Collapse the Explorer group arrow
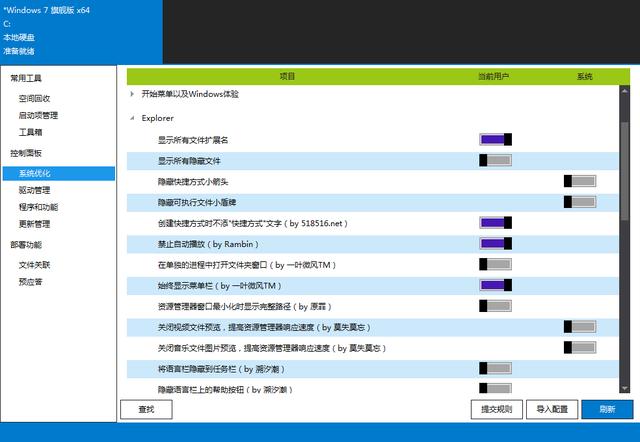The width and height of the screenshot is (640, 442). tap(132, 118)
